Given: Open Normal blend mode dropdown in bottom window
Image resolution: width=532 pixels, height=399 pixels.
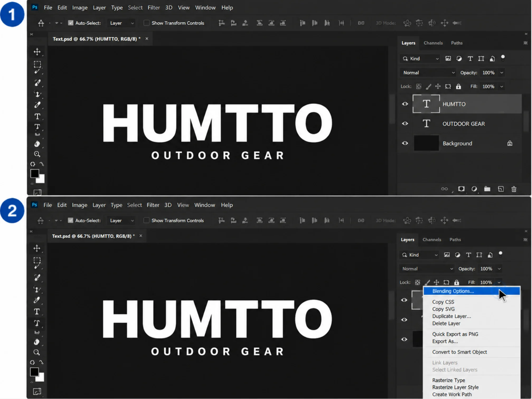Looking at the screenshot, I should (x=427, y=269).
